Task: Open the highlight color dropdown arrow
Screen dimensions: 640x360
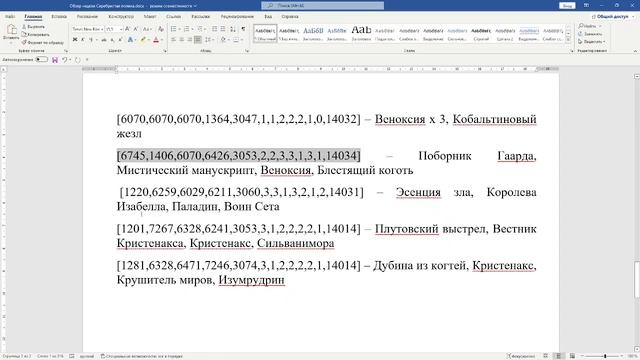Action: [149, 40]
